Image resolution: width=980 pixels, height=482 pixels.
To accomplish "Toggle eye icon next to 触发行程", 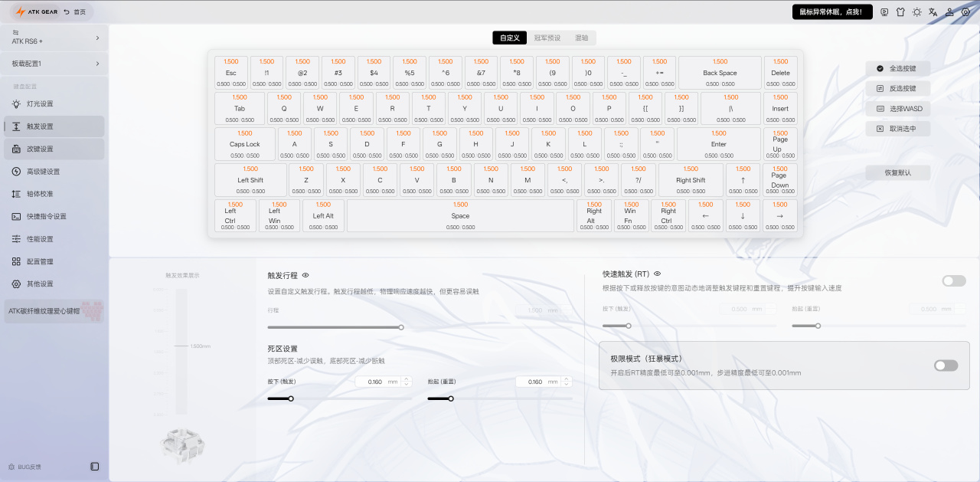I will (305, 274).
